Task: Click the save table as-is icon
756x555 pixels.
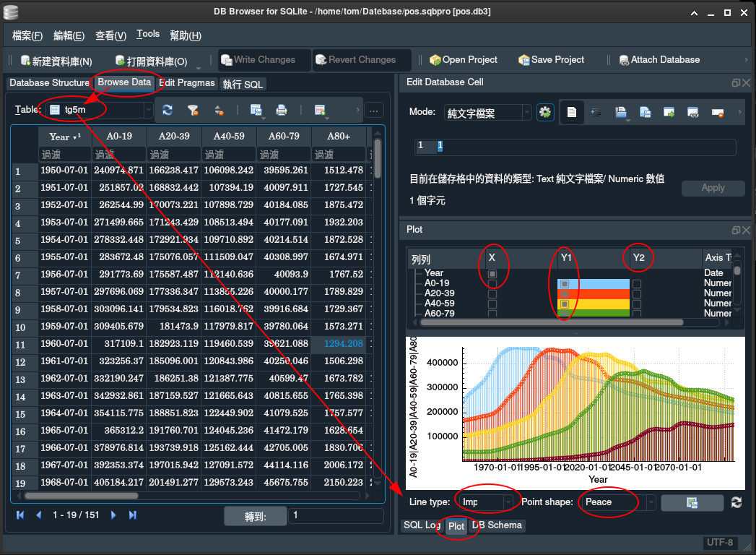Action: [x=256, y=110]
